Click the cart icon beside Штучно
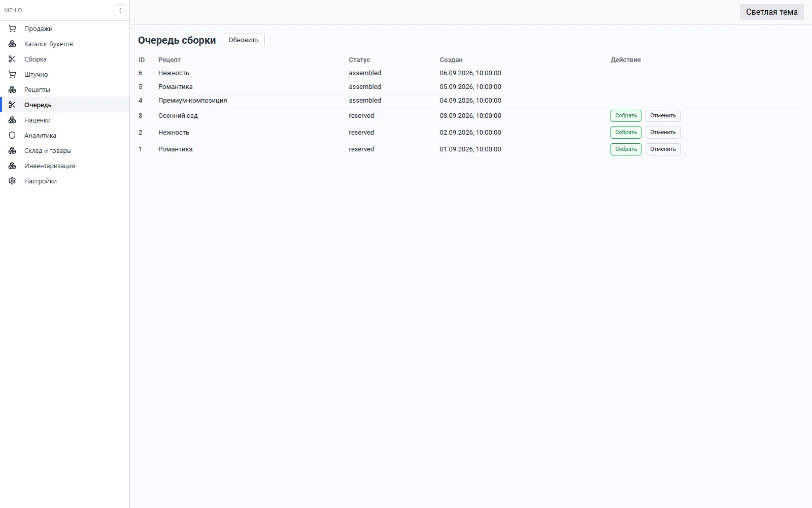Image resolution: width=812 pixels, height=508 pixels. pyautogui.click(x=12, y=75)
